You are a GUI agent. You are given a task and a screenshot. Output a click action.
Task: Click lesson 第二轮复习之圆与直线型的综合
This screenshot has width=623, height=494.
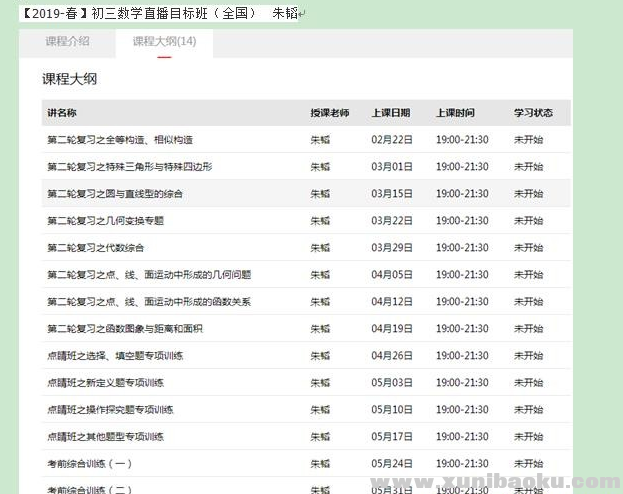coord(115,193)
